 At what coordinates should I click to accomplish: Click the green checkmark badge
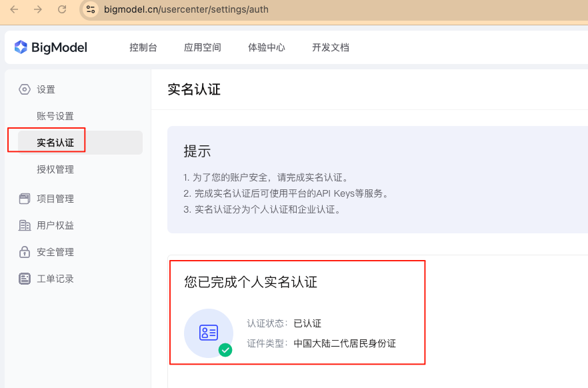[x=225, y=350]
